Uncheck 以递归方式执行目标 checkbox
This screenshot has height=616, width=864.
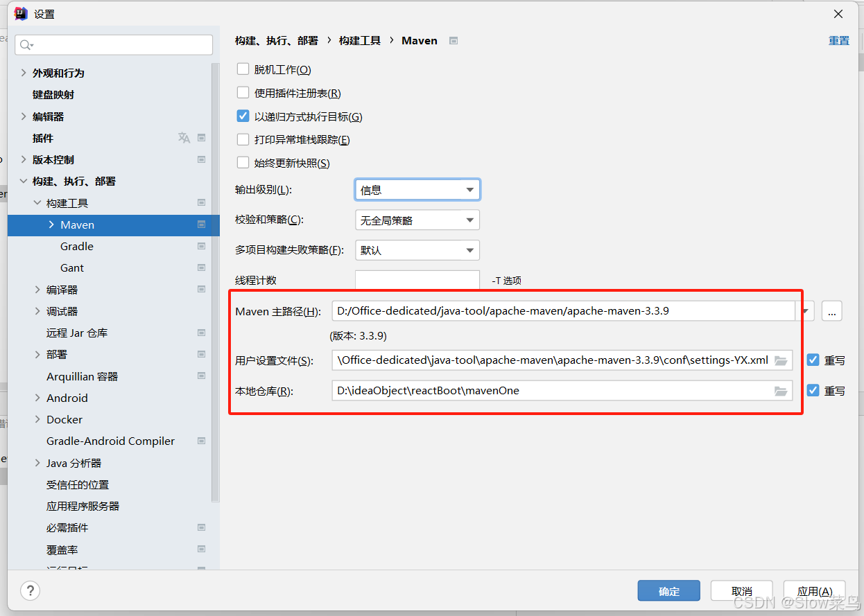tap(243, 116)
